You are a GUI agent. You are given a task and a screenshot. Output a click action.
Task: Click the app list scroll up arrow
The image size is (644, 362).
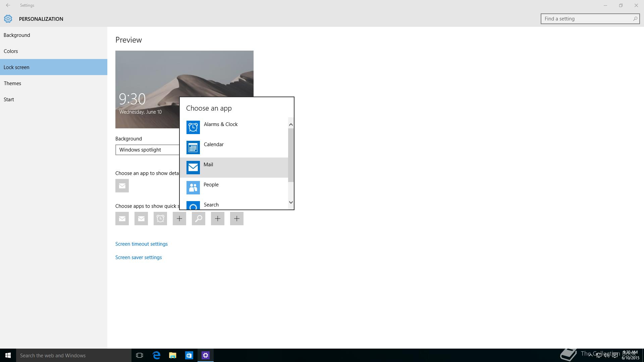coord(291,125)
